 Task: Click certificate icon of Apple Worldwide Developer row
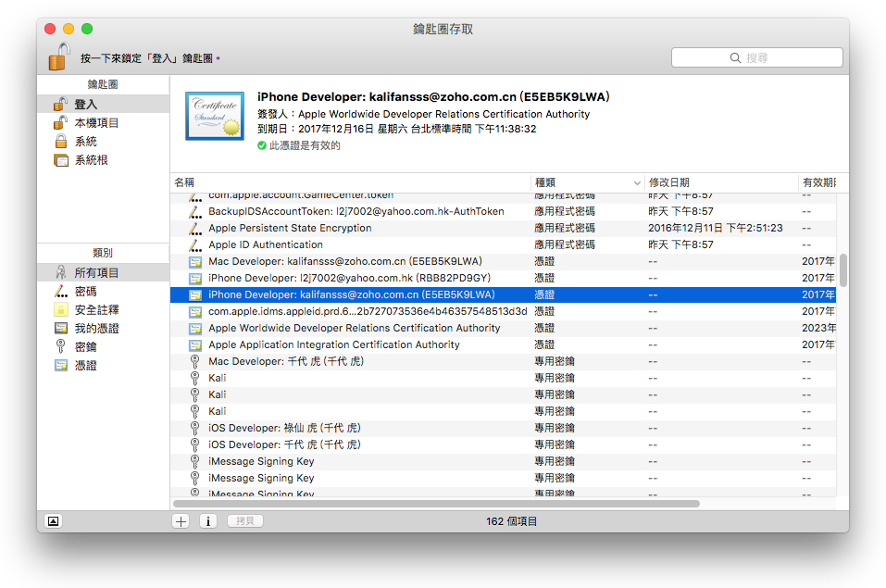point(195,329)
